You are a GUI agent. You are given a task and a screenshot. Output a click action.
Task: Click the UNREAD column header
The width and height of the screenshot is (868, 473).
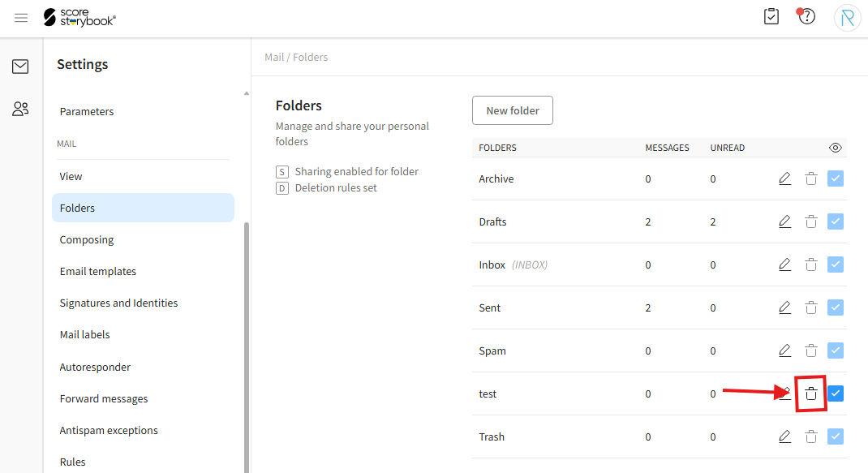[728, 148]
